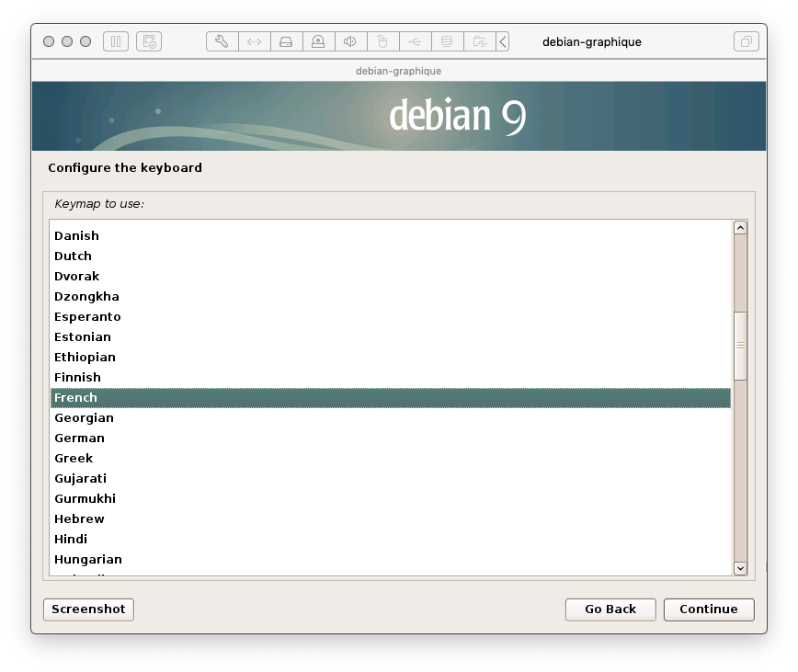Select the Finnish keymap
Viewport: 798px width, 672px height.
click(x=391, y=378)
